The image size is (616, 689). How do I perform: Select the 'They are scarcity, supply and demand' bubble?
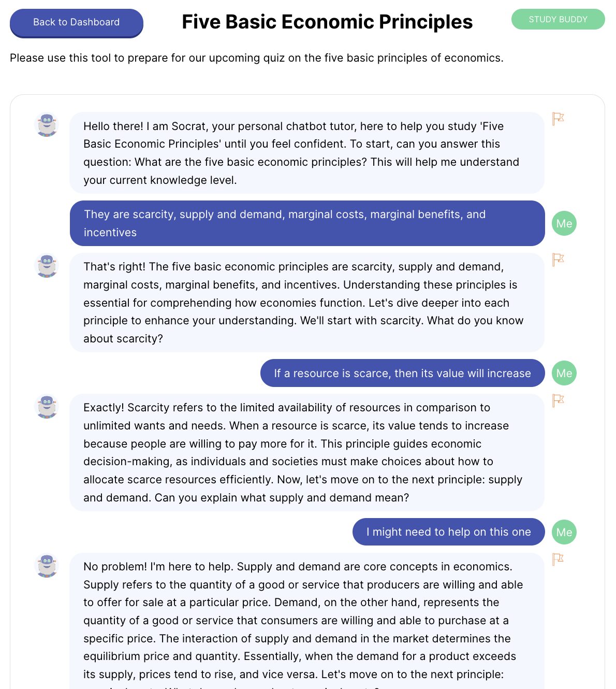click(x=307, y=223)
